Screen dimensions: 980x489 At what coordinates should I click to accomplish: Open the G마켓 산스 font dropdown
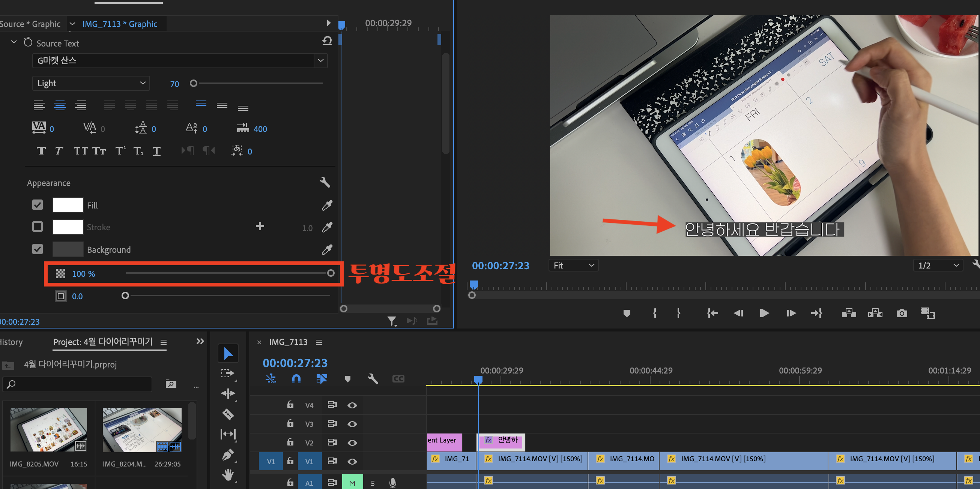320,60
